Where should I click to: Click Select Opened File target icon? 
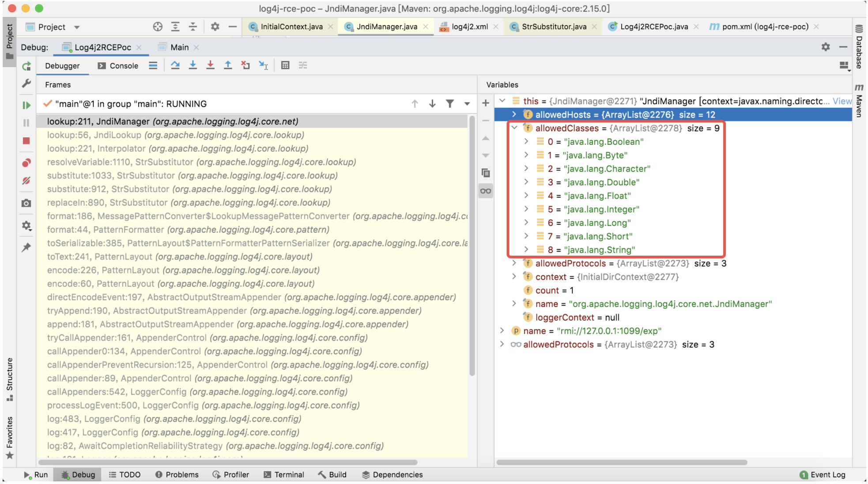[158, 27]
